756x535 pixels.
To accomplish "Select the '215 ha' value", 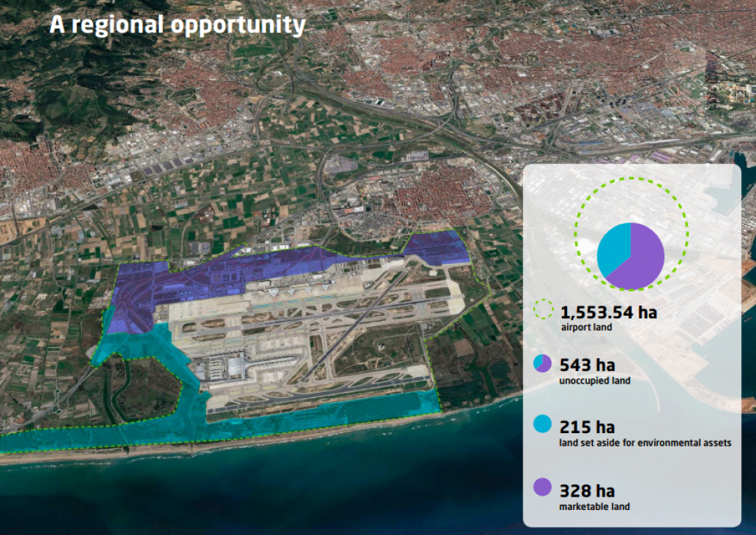I will pos(587,427).
